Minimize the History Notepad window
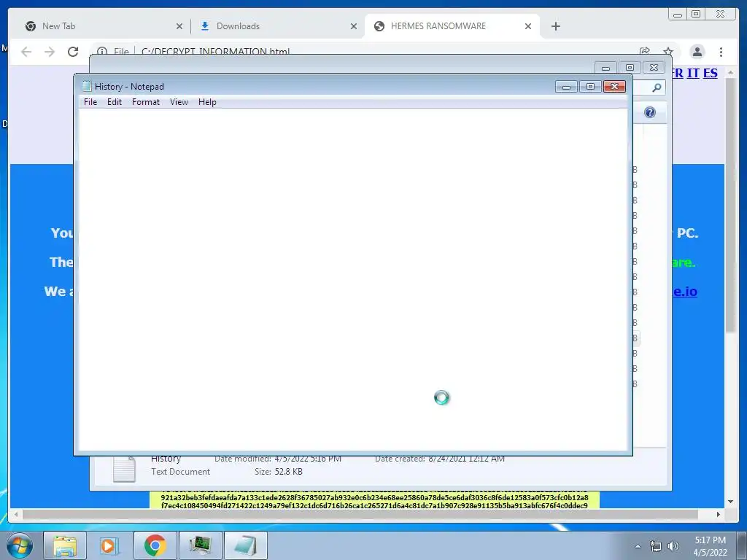Viewport: 747px width, 560px height. click(566, 87)
